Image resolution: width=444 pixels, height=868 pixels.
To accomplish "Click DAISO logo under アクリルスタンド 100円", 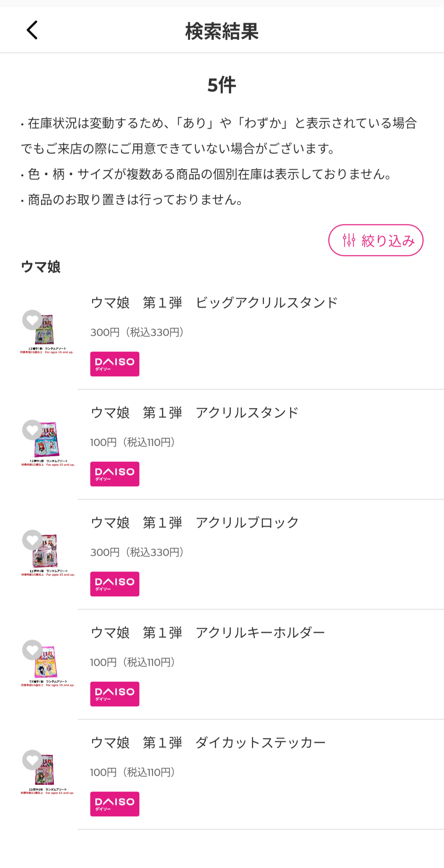I will (115, 474).
